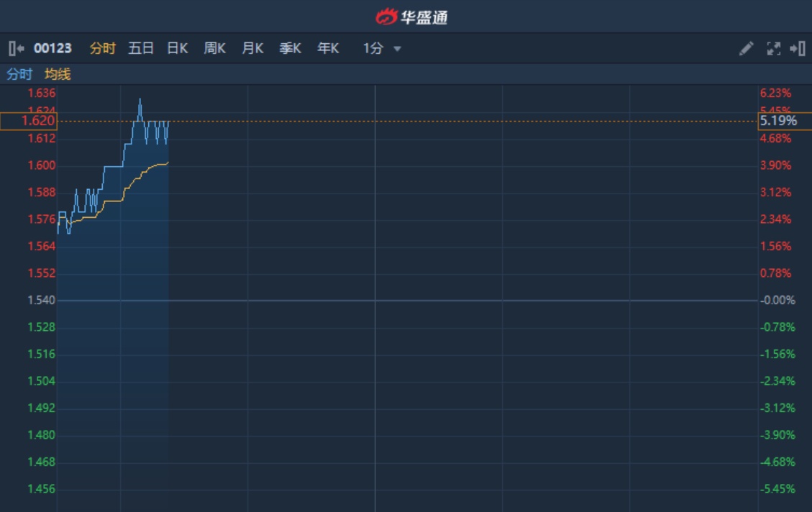
Task: Open the 日K chart
Action: (178, 49)
